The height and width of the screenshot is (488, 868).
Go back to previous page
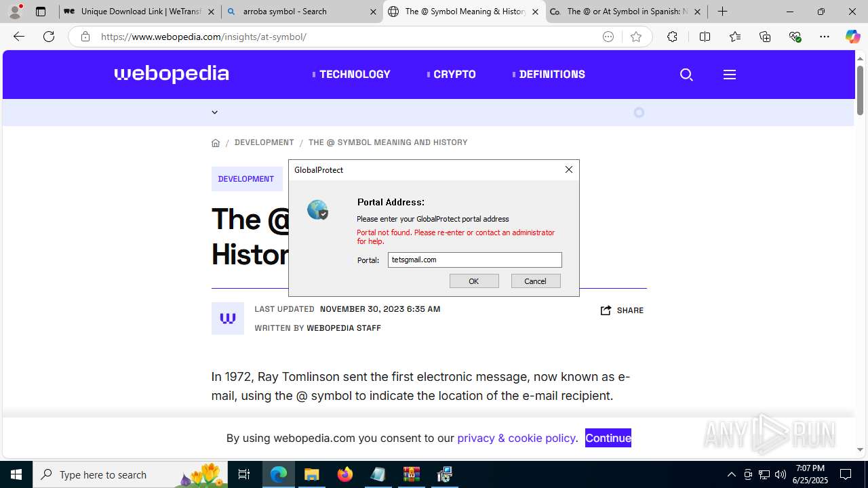[x=19, y=37]
